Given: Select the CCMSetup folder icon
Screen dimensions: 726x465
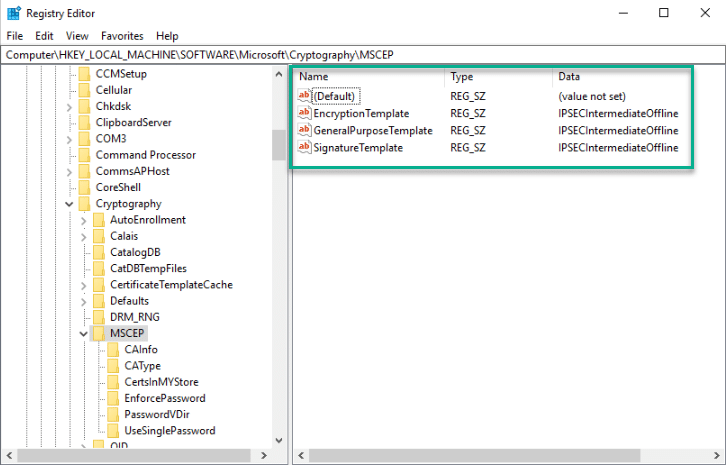Looking at the screenshot, I should (84, 74).
